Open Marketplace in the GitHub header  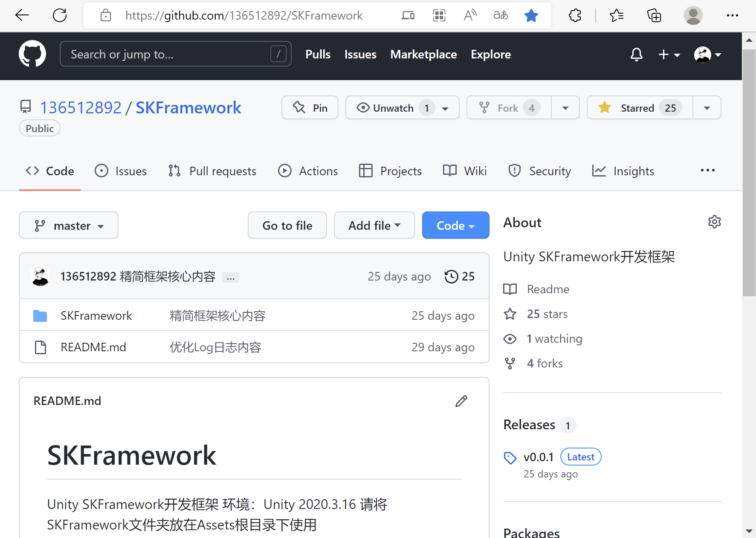pyautogui.click(x=423, y=55)
